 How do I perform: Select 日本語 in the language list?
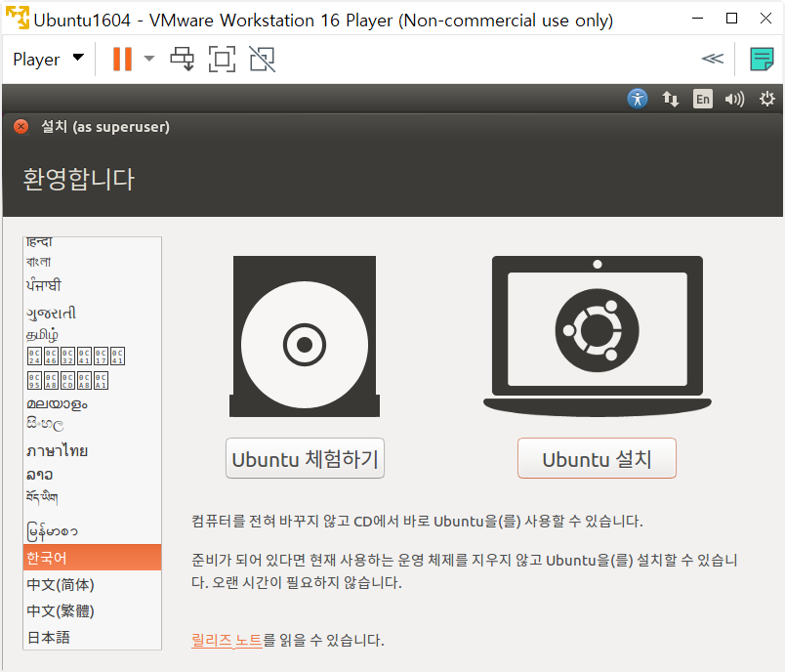[92, 637]
